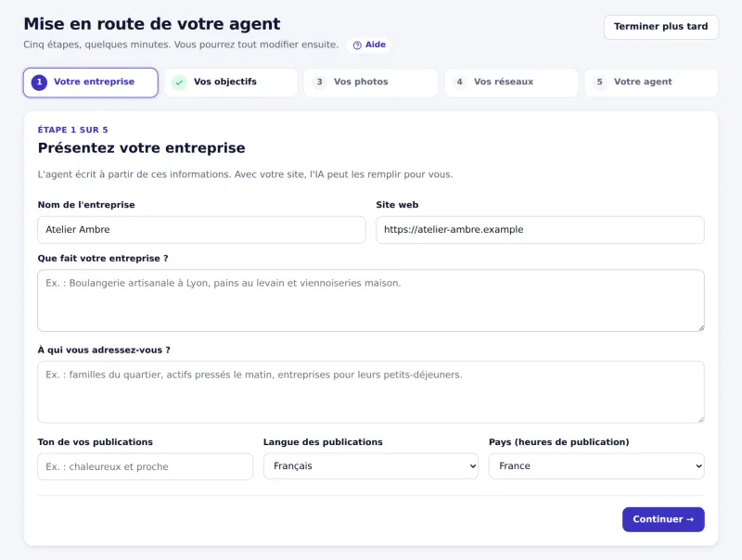Select the Votre entreprise step tab
The image size is (742, 560).
point(90,83)
